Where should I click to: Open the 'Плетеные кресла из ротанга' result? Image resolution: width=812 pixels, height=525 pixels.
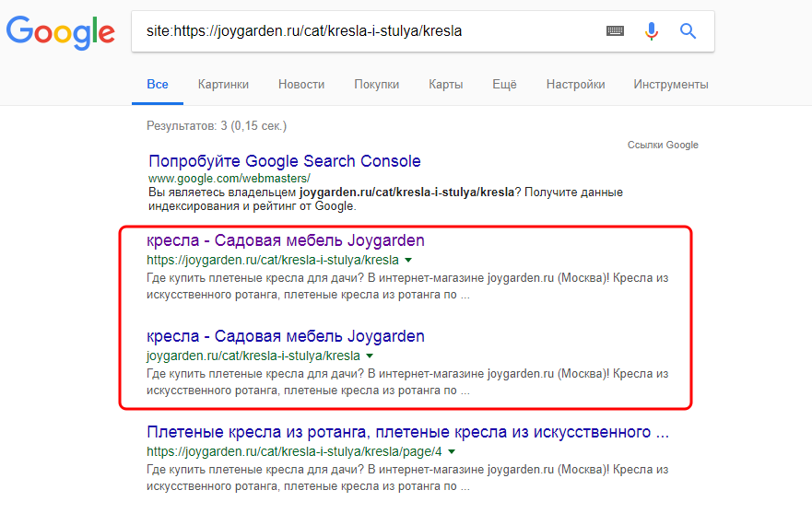point(408,432)
